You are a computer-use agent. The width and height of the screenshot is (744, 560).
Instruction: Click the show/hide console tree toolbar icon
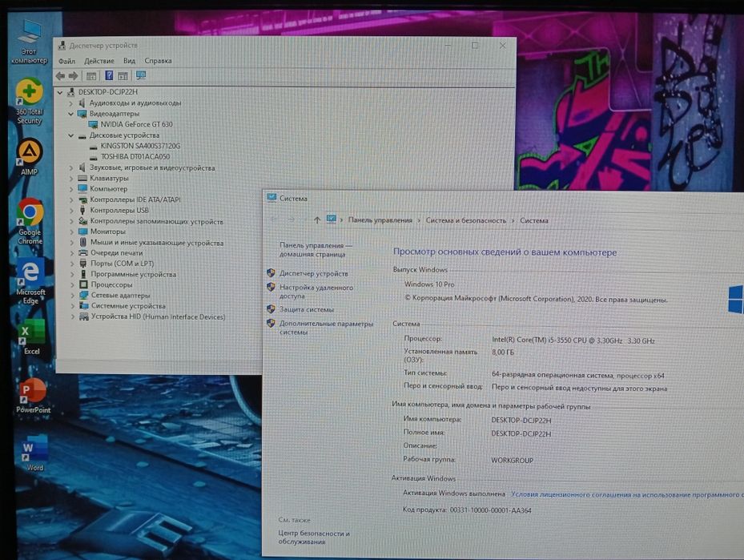coord(91,76)
